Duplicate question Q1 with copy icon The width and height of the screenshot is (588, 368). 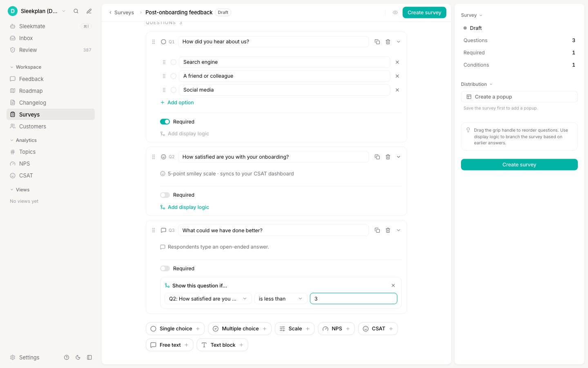[x=377, y=42]
